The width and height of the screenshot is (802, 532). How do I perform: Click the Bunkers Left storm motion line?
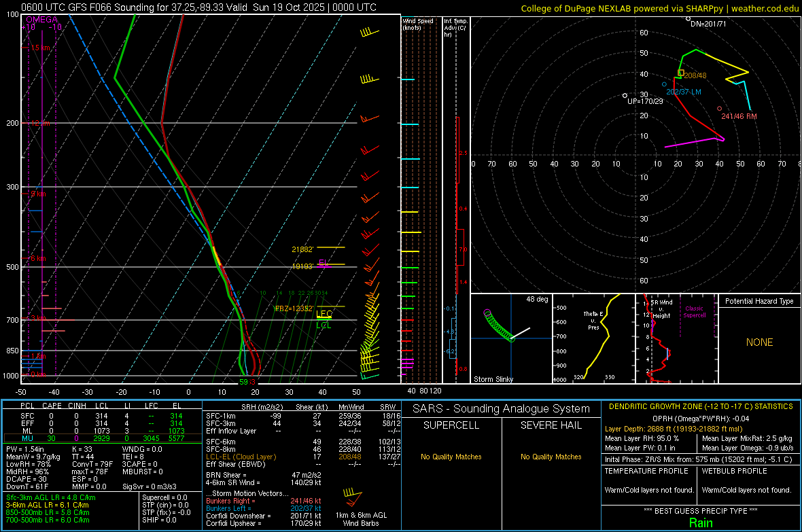pyautogui.click(x=264, y=508)
